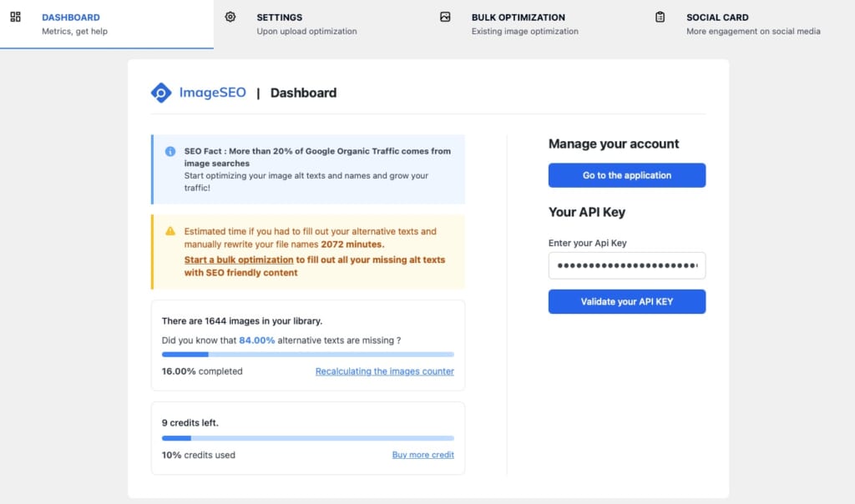Click Validate your API KEY button

click(626, 301)
